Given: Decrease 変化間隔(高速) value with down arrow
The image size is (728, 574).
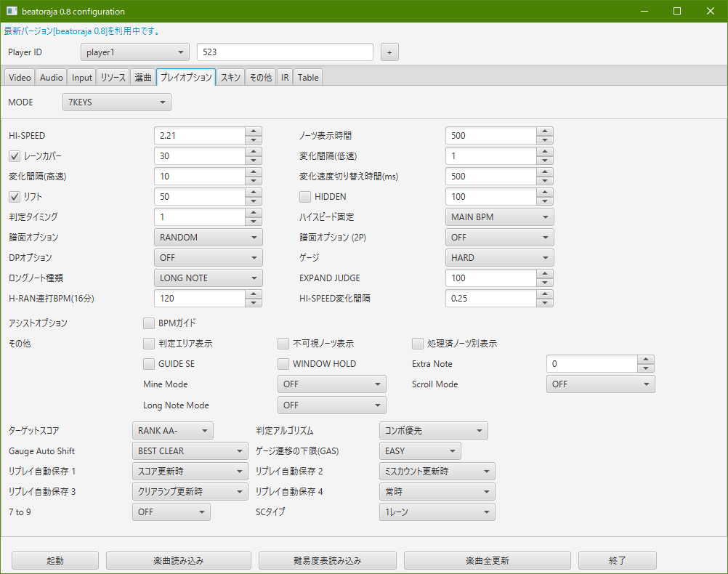Looking at the screenshot, I should pyautogui.click(x=254, y=181).
